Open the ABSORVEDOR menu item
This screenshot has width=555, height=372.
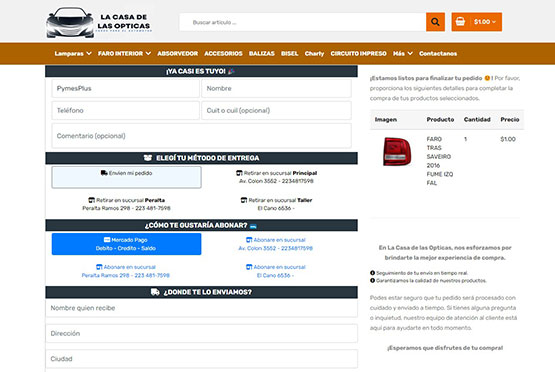click(178, 53)
